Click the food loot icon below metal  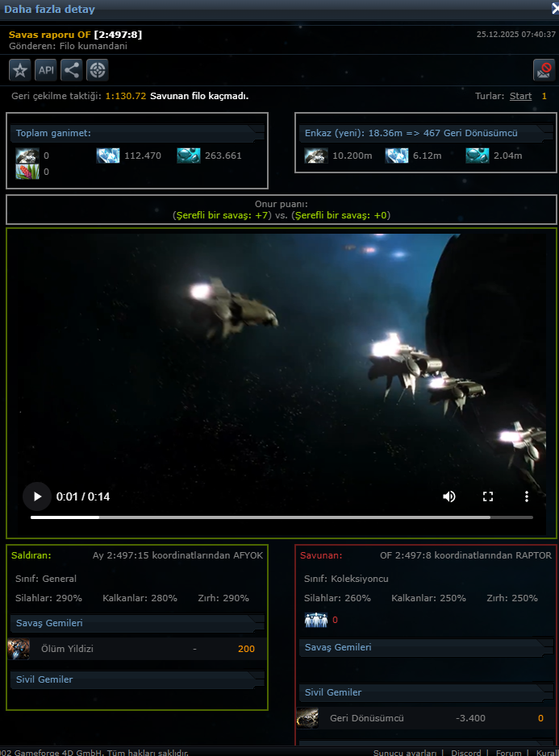[x=27, y=172]
